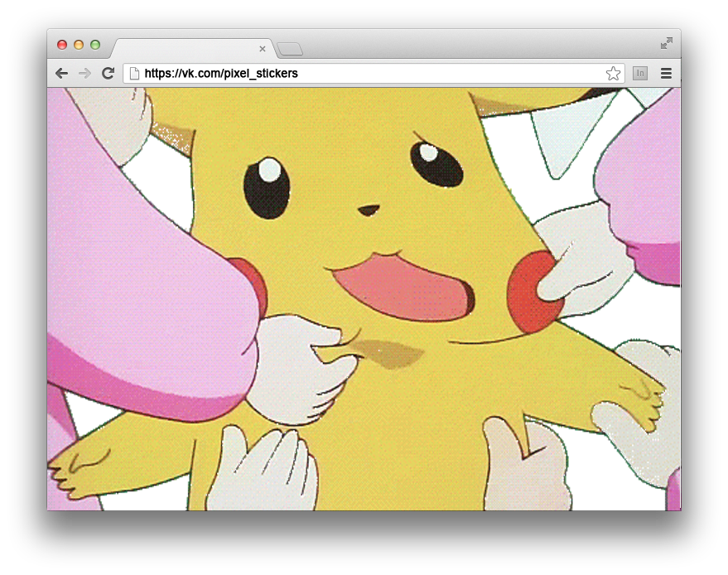Click the 'In' extension icon in the toolbar
Screen dimensions: 728x575
tap(640, 74)
